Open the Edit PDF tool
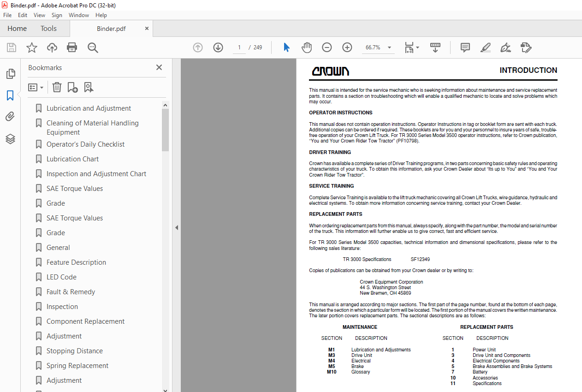 click(526, 48)
